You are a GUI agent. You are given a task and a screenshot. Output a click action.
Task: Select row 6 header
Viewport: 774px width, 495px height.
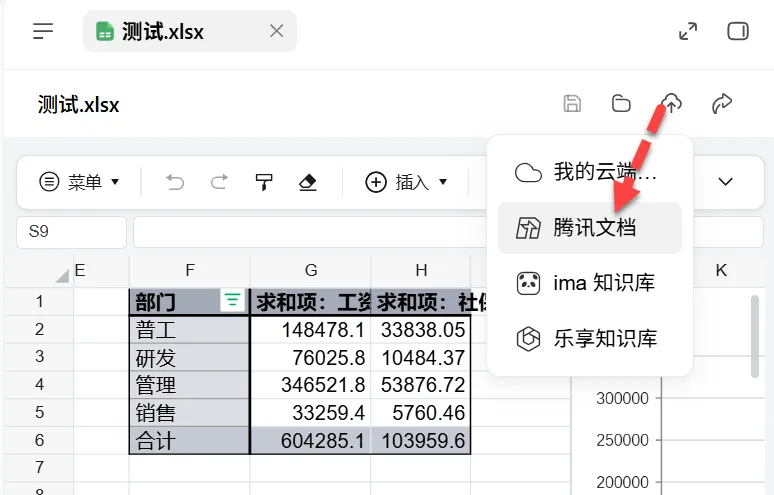[x=39, y=440]
